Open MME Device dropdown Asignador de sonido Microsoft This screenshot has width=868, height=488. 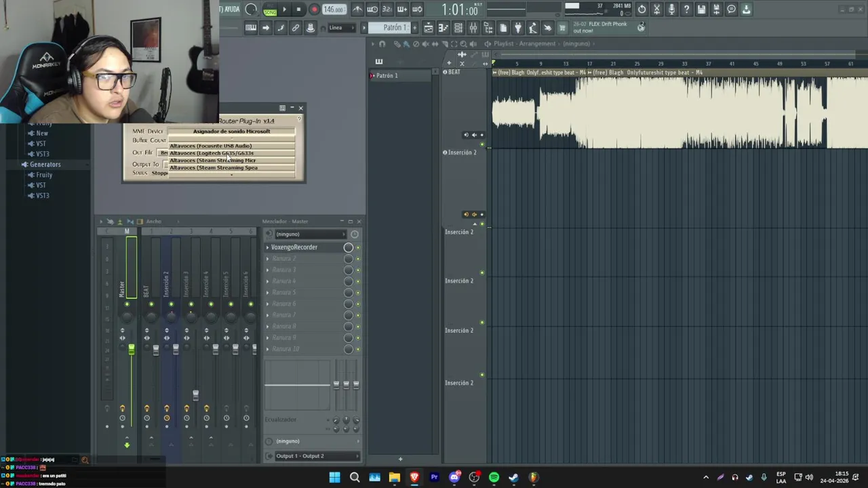(x=231, y=131)
